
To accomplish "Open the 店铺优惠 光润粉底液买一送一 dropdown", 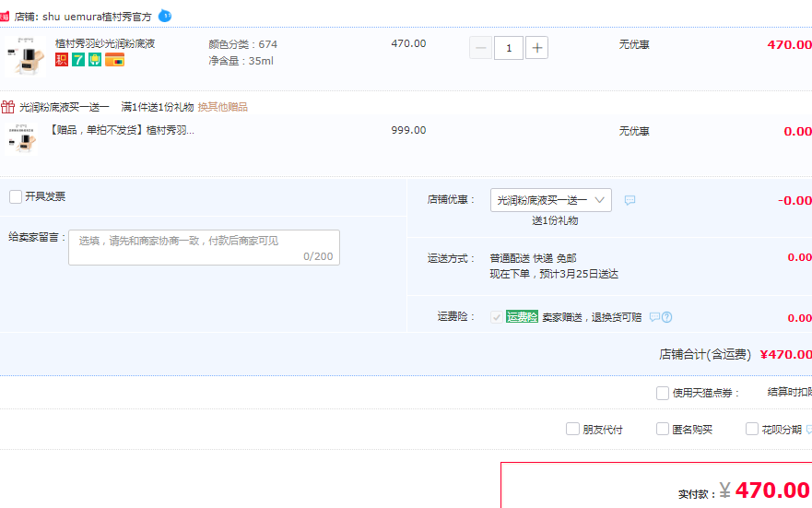I will click(x=551, y=200).
